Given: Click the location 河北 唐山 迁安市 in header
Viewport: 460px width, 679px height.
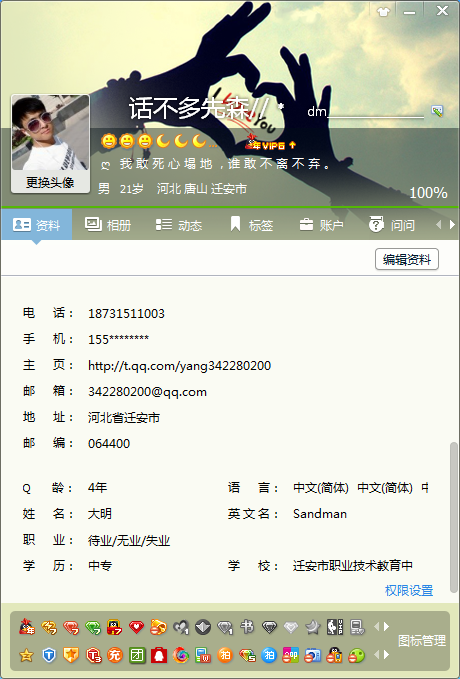Looking at the screenshot, I should tap(202, 189).
